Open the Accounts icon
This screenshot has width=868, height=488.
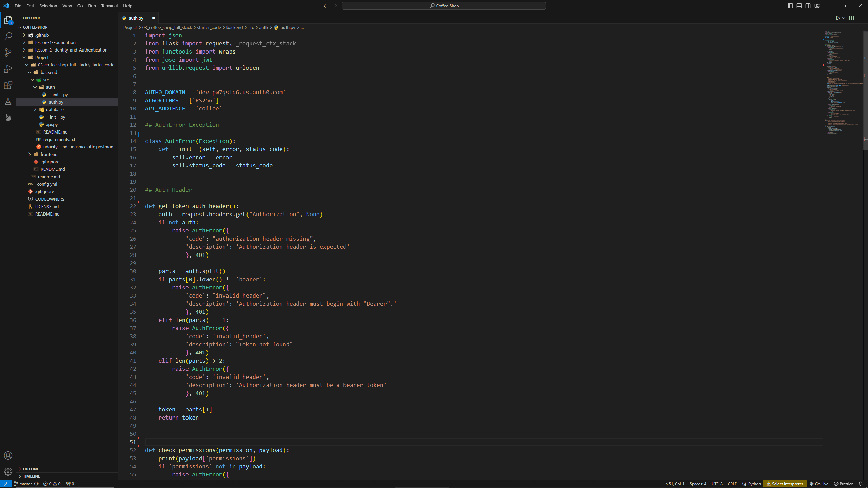point(8,455)
